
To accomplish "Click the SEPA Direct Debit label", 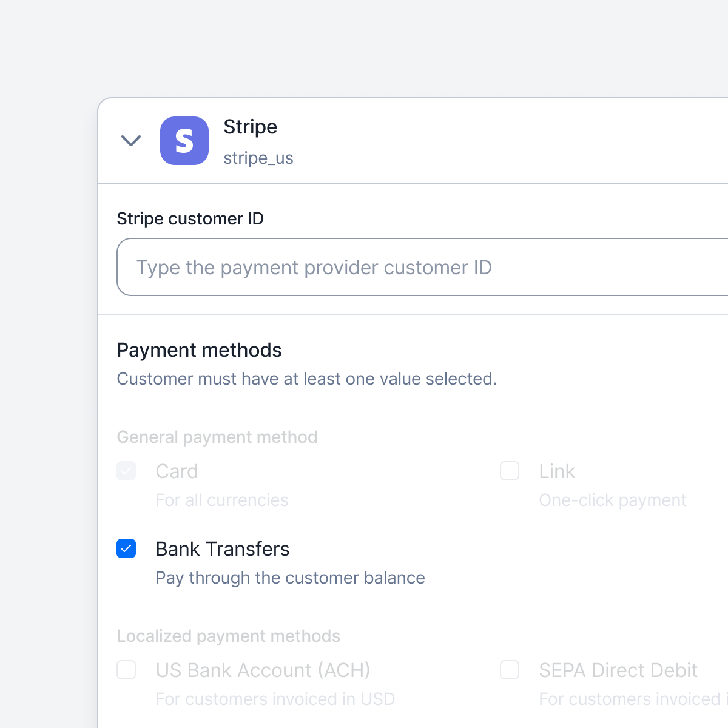I will coord(618,670).
